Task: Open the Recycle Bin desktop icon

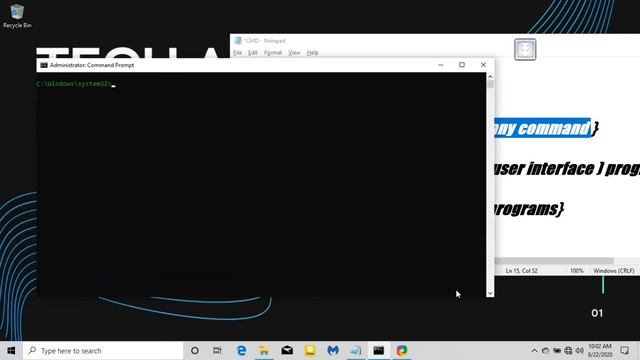Action: 17,16
